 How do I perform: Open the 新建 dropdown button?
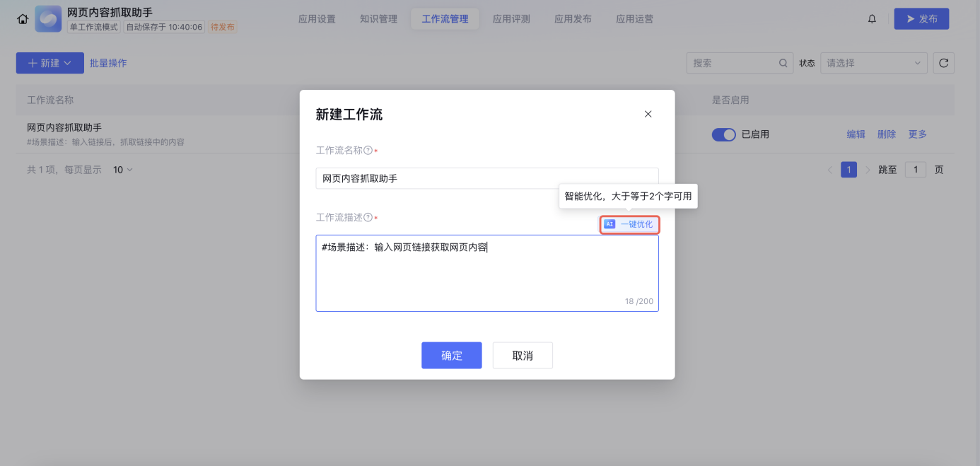[x=49, y=63]
